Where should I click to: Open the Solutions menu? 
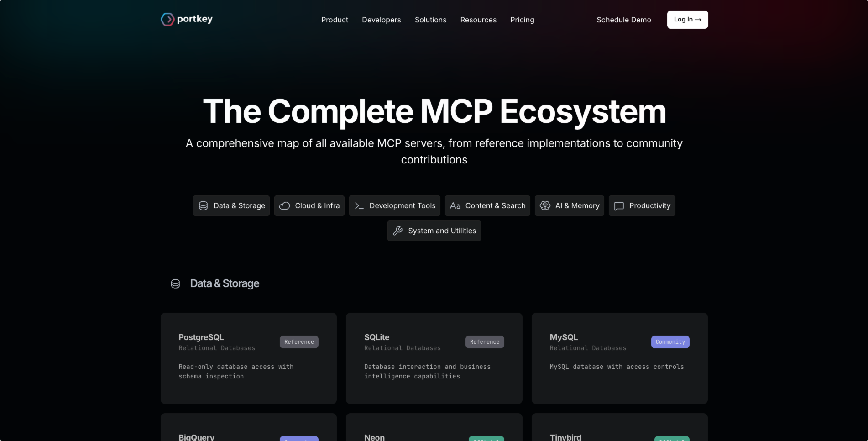click(x=430, y=20)
